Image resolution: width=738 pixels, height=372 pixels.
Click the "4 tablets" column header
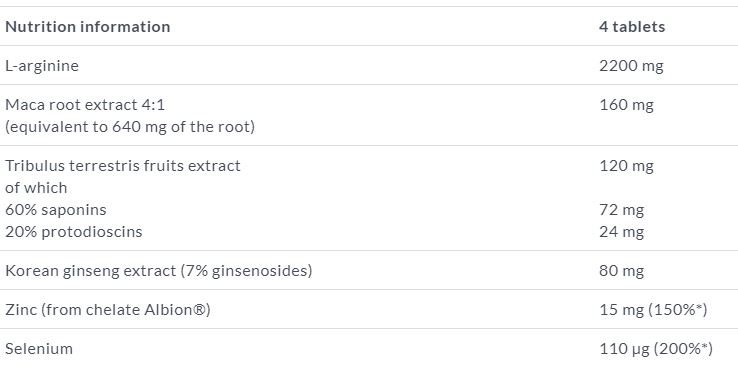[x=632, y=27]
